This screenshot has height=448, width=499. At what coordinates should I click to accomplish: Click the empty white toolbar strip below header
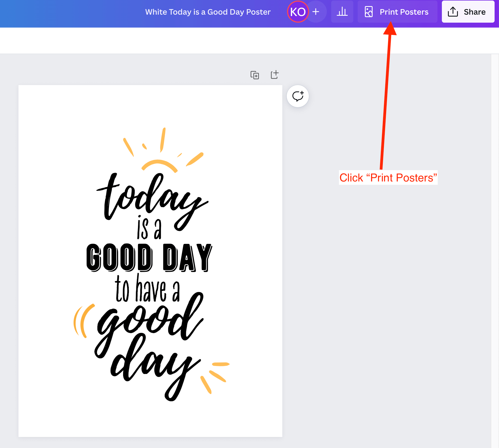[248, 41]
